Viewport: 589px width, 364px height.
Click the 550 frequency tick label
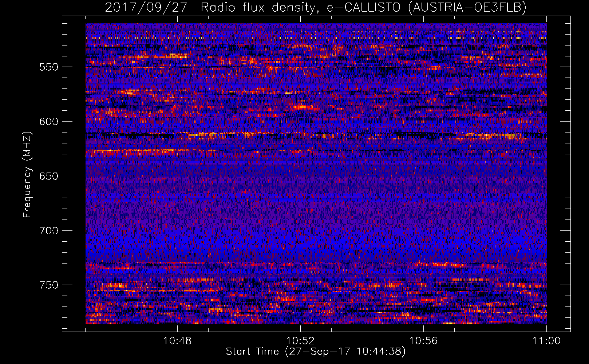point(49,67)
